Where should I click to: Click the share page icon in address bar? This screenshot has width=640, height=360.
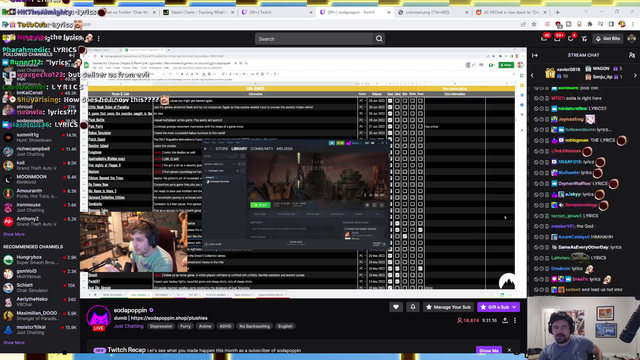pyautogui.click(x=523, y=24)
